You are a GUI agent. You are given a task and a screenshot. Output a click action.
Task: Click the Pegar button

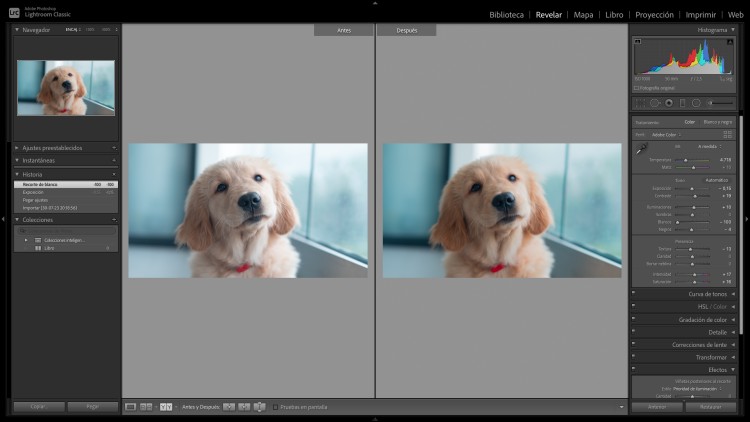point(93,407)
